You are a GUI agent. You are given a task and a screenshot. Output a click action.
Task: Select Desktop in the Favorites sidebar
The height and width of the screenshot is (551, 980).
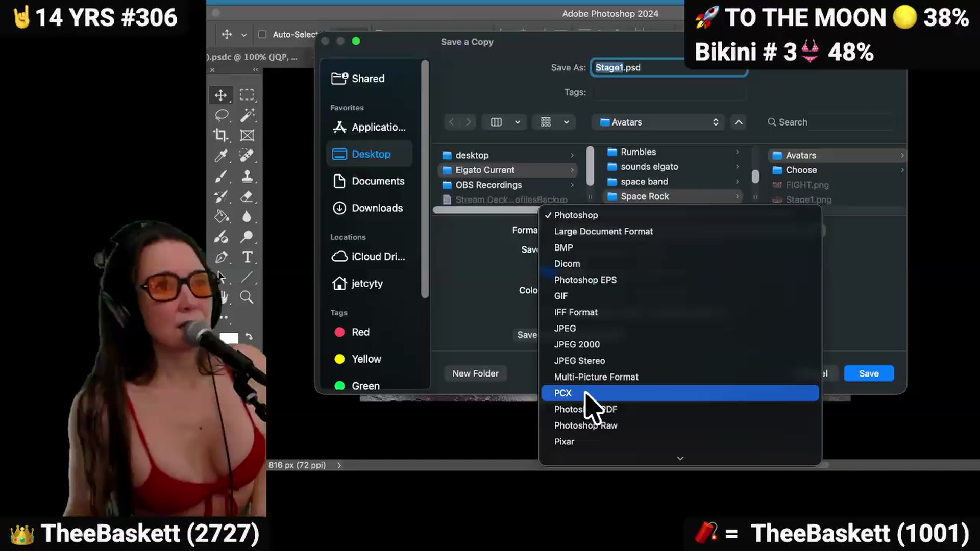(x=369, y=154)
